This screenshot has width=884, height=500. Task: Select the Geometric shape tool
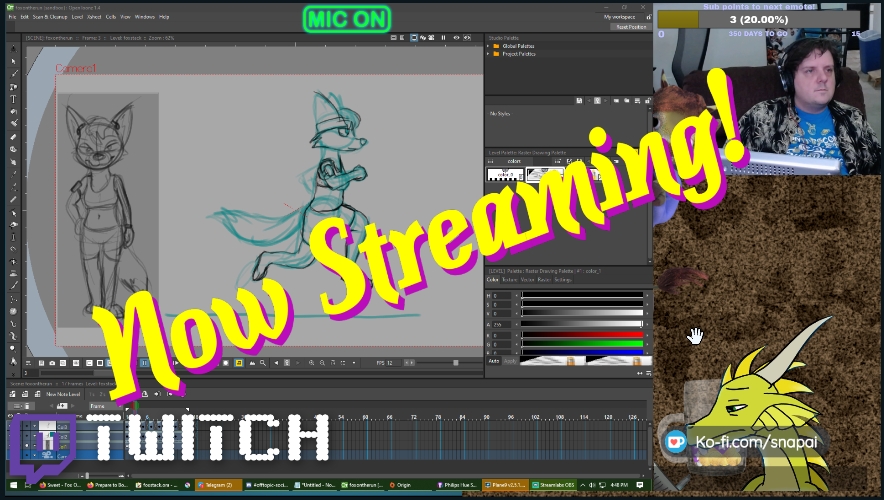coord(14,86)
